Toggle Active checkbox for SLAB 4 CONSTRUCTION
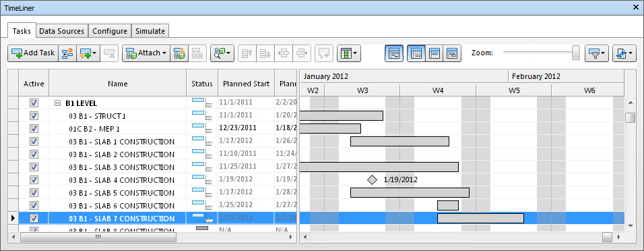Screen dimensions: 644x251 coord(34,179)
